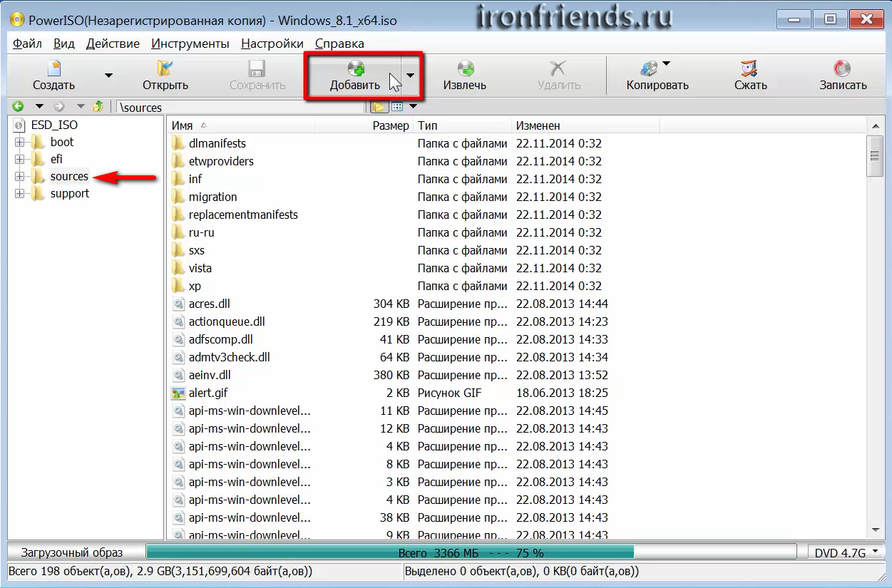Open the Создать dropdown arrow
This screenshot has width=892, height=588.
(108, 75)
